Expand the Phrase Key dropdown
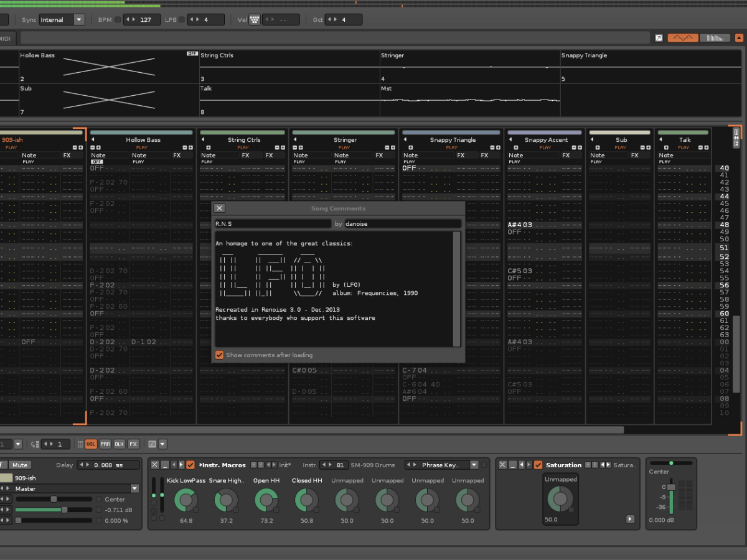 click(474, 465)
